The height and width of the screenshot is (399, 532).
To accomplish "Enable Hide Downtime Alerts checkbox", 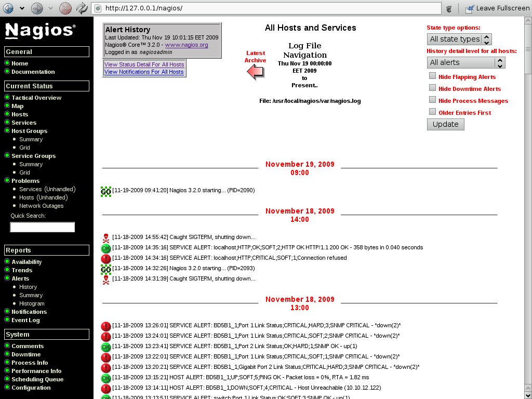I will tap(432, 87).
